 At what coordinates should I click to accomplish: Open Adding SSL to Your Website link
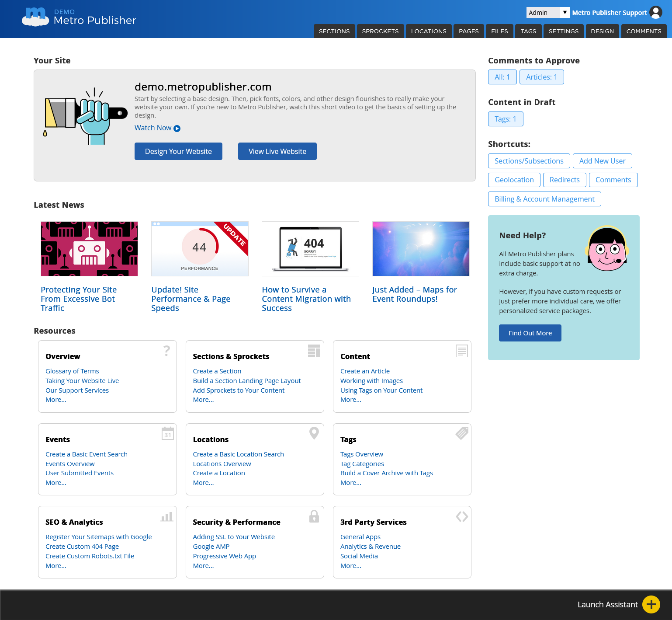pyautogui.click(x=234, y=537)
